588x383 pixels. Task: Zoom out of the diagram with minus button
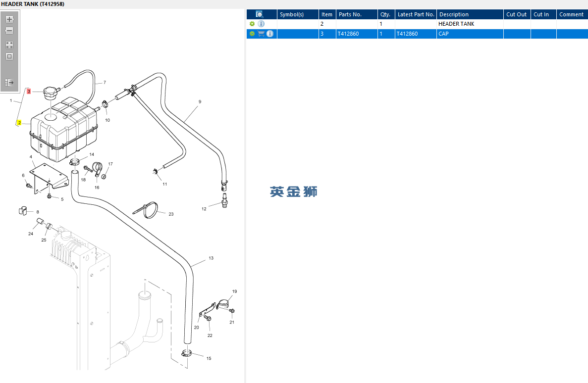9,31
